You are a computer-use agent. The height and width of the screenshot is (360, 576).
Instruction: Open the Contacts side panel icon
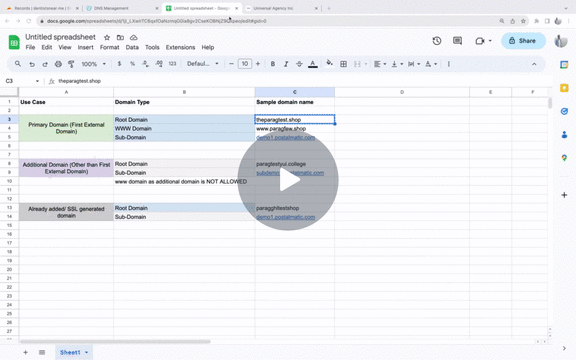tap(564, 135)
